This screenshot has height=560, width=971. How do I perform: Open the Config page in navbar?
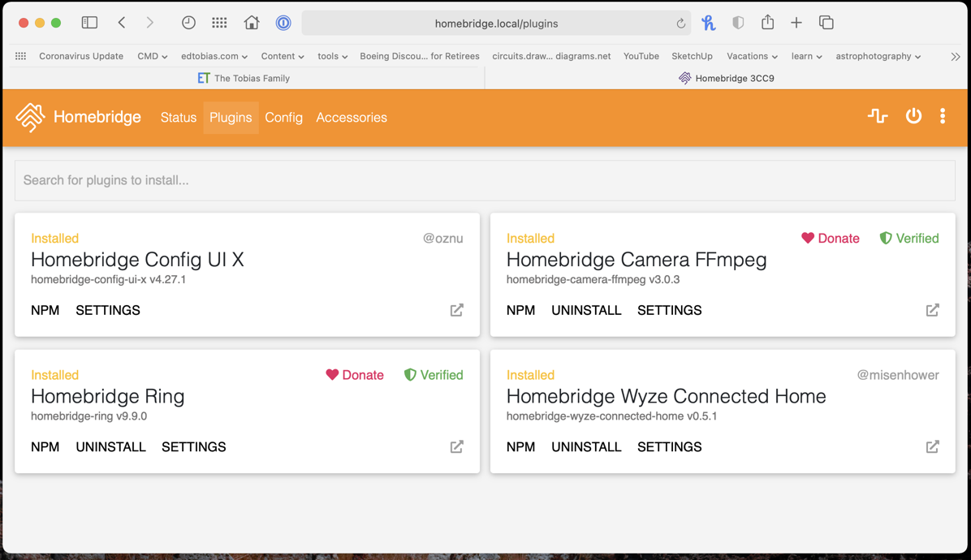pyautogui.click(x=283, y=118)
